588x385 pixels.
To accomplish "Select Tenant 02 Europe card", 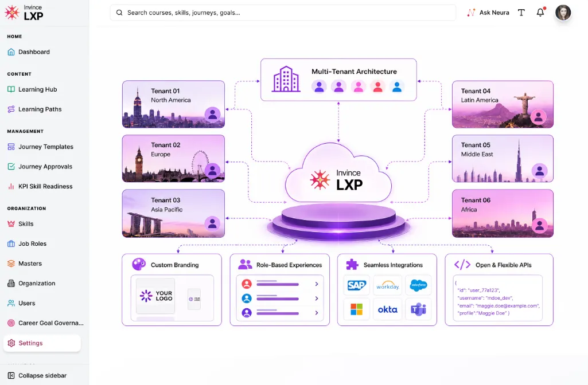I will (173, 159).
